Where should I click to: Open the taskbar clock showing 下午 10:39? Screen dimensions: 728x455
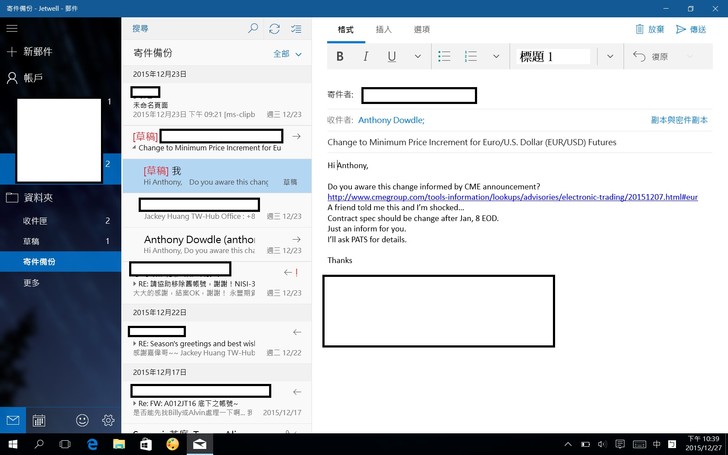point(703,443)
